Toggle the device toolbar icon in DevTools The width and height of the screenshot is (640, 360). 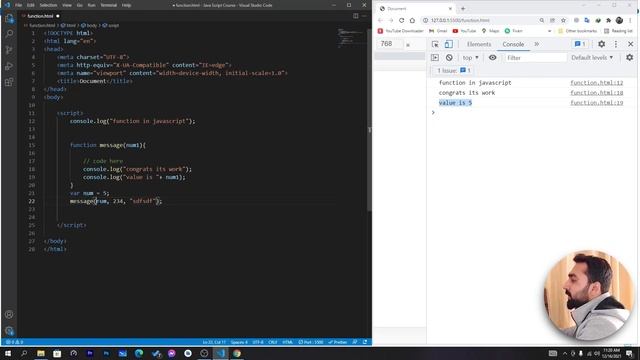[x=448, y=44]
